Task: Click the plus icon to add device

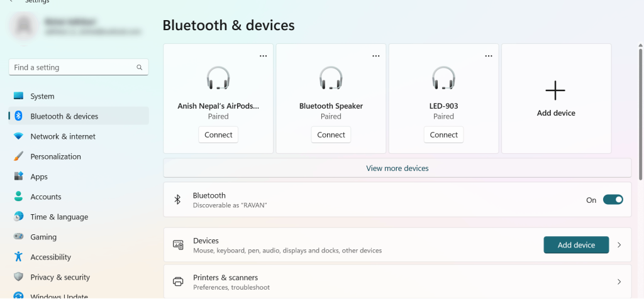Action: pos(555,90)
